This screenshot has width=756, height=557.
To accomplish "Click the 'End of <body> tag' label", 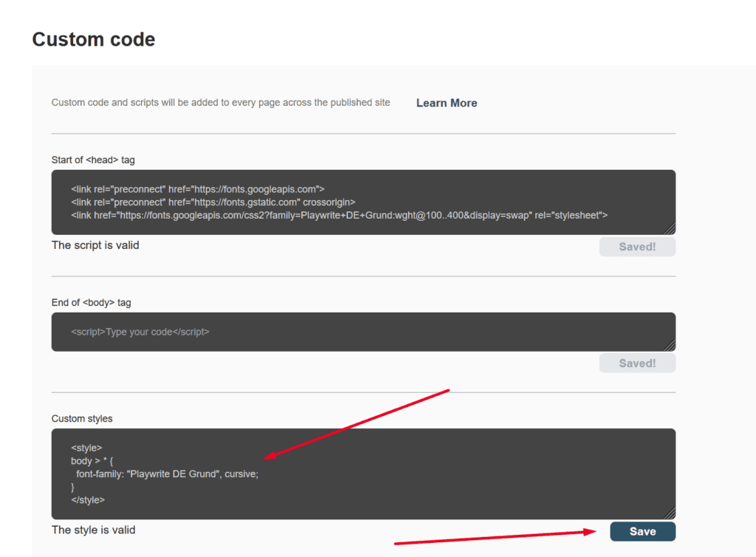I will (91, 302).
